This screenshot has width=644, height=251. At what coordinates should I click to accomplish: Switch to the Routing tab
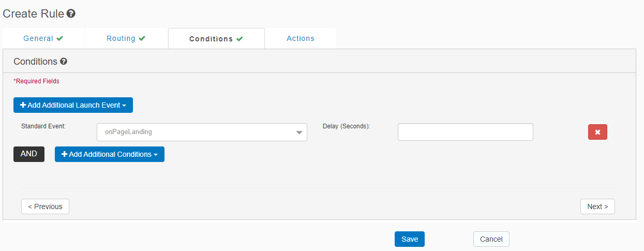121,38
